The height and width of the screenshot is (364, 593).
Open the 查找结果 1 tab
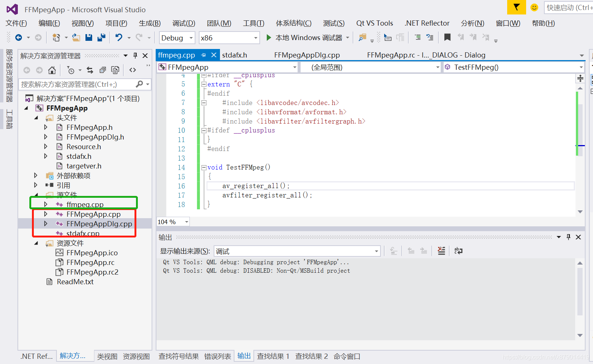point(273,357)
